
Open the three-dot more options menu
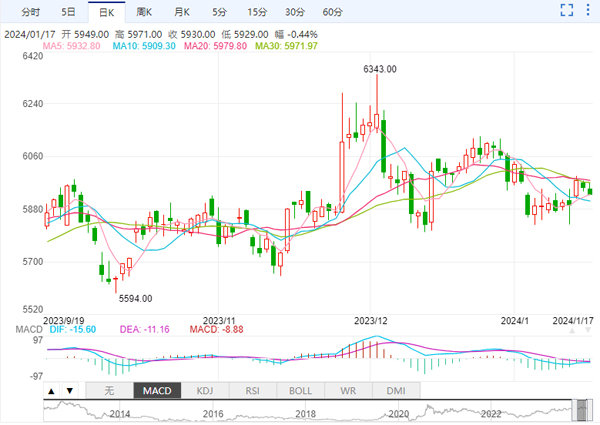tap(588, 10)
